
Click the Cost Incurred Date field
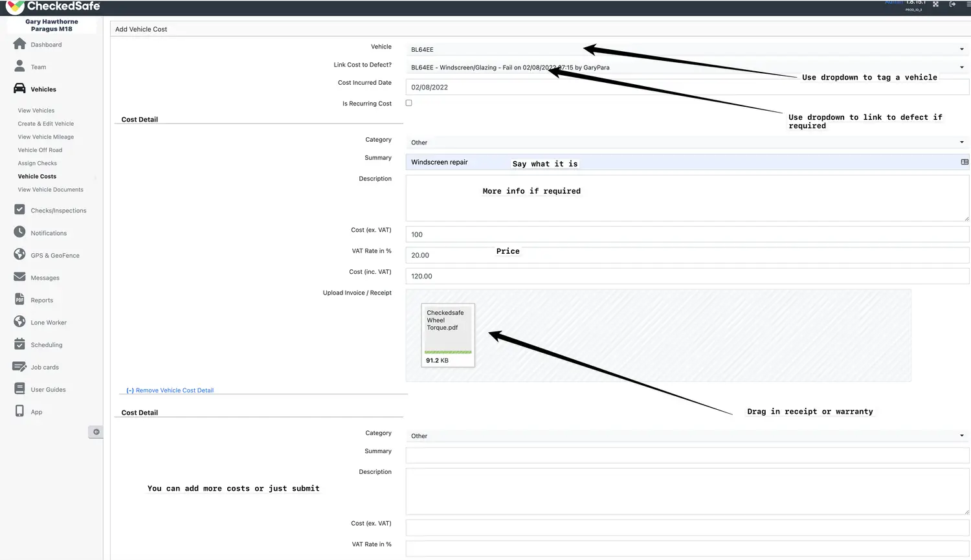686,87
